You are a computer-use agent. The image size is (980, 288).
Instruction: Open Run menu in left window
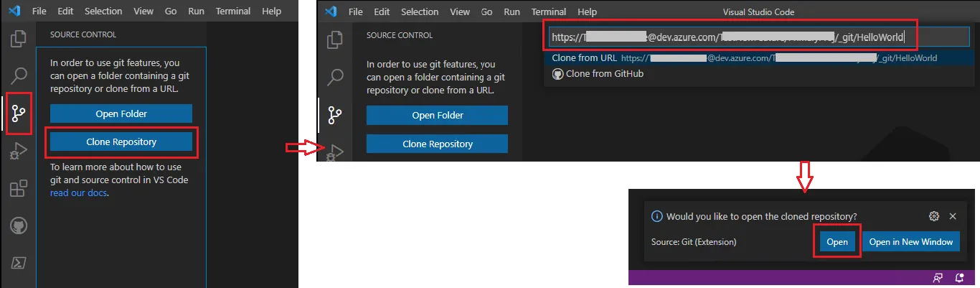(196, 11)
